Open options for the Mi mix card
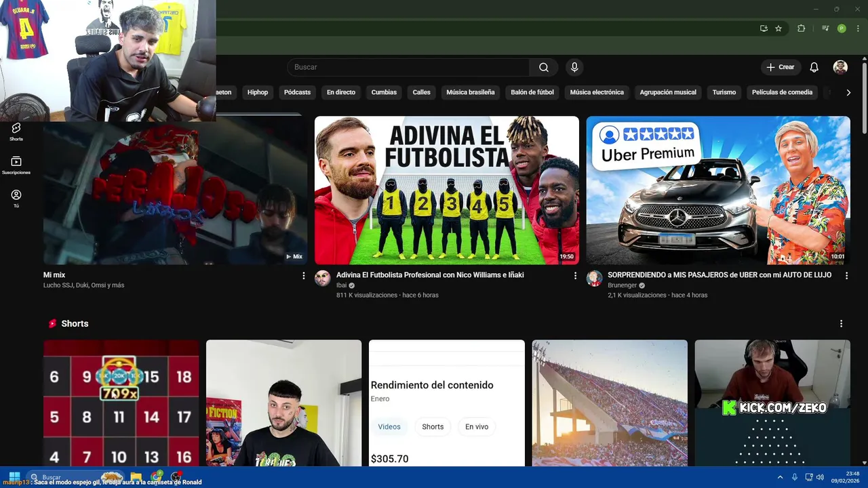The image size is (868, 488). tap(303, 276)
